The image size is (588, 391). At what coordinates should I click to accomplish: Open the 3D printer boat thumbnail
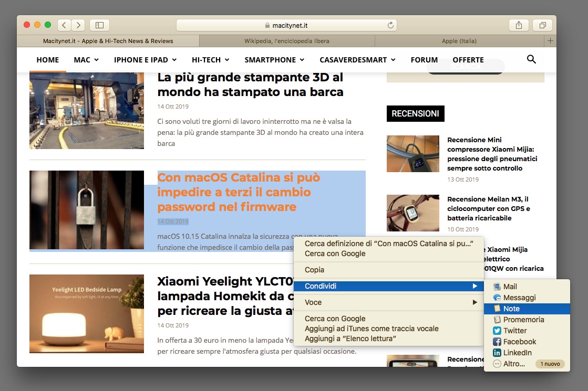[87, 111]
